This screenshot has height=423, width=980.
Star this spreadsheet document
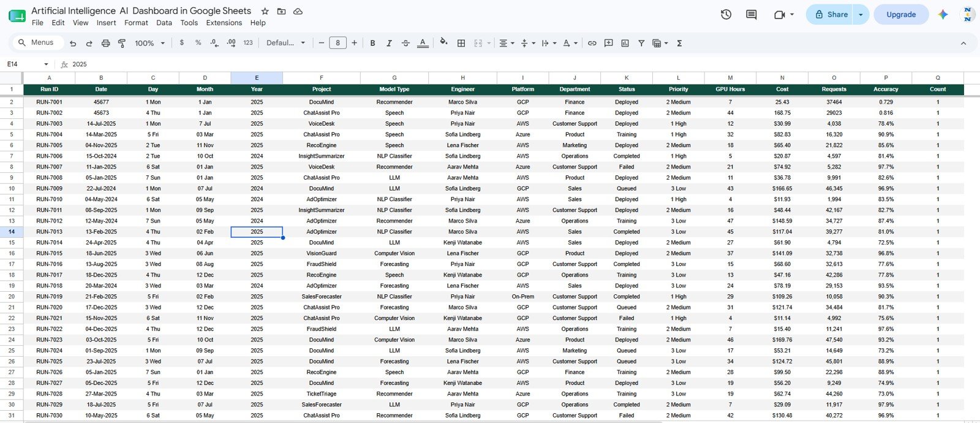tap(265, 11)
